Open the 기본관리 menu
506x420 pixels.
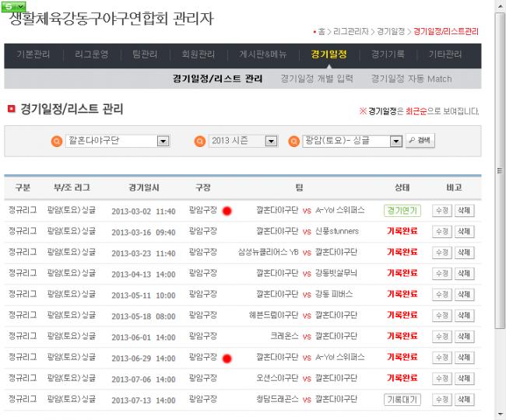[33, 54]
